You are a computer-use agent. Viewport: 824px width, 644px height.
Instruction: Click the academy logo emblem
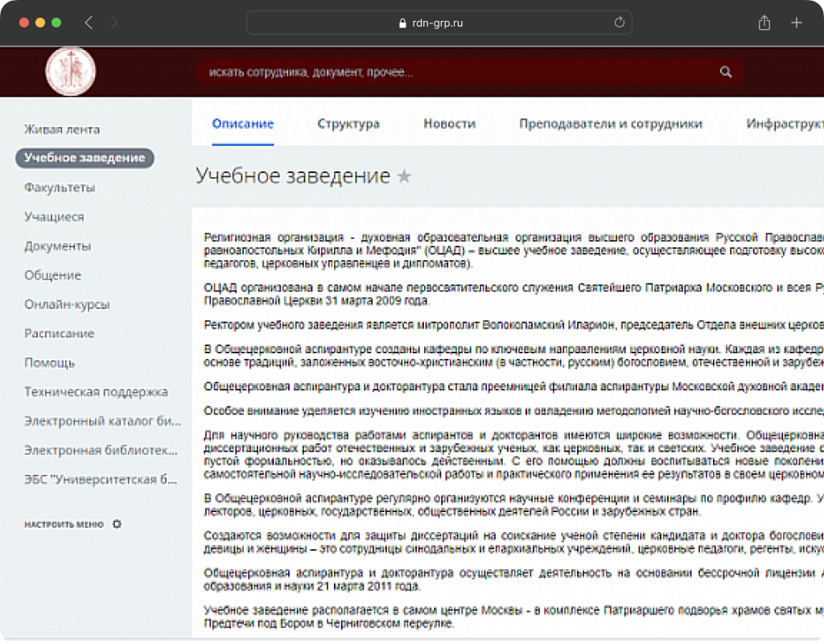coord(70,72)
